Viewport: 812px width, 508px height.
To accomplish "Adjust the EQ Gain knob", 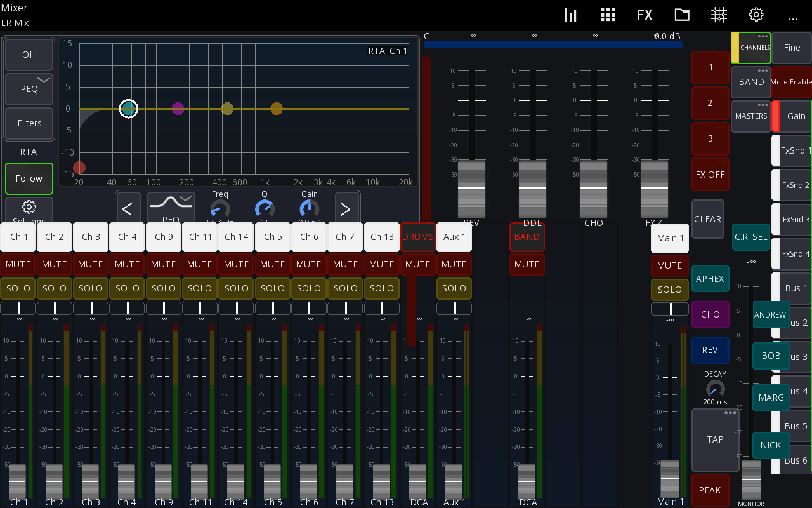I will click(310, 209).
